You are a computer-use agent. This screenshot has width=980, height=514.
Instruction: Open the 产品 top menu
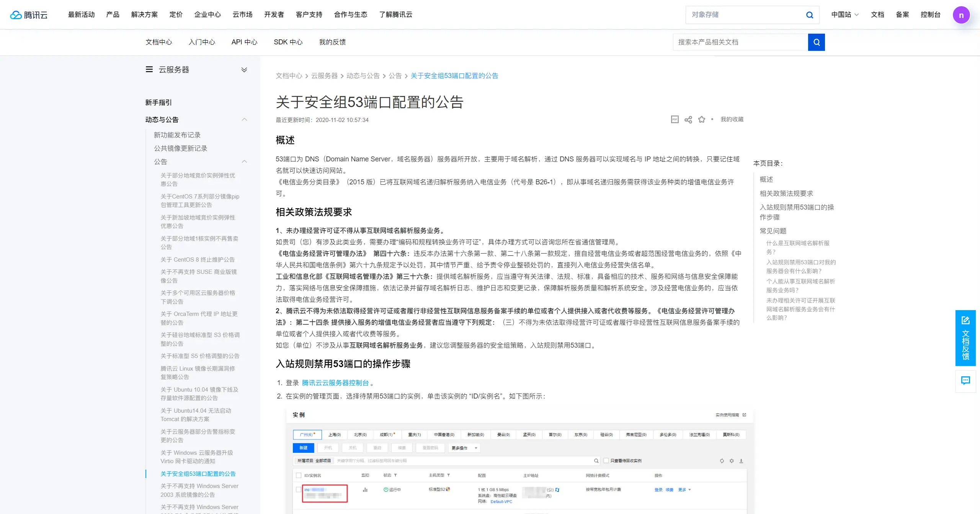(113, 15)
